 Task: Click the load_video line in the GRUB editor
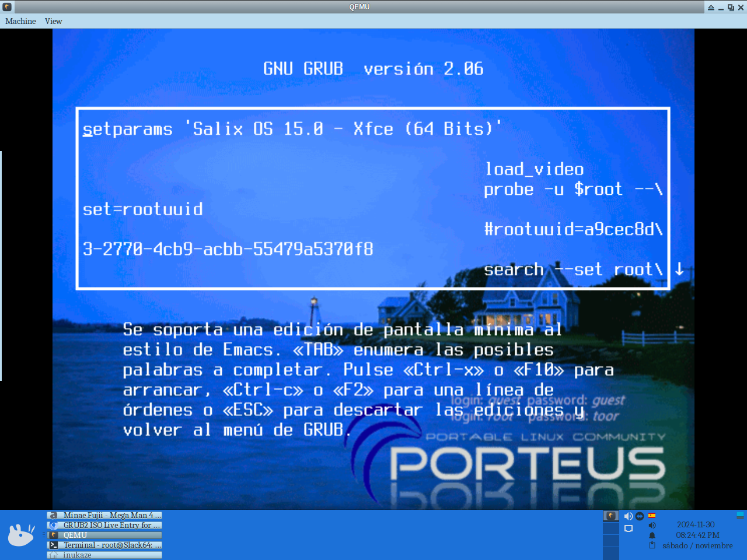(x=534, y=169)
